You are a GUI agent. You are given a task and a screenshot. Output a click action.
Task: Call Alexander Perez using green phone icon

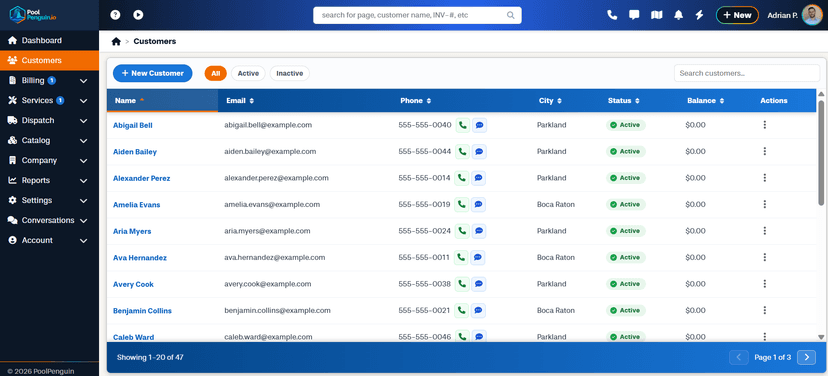[461, 178]
